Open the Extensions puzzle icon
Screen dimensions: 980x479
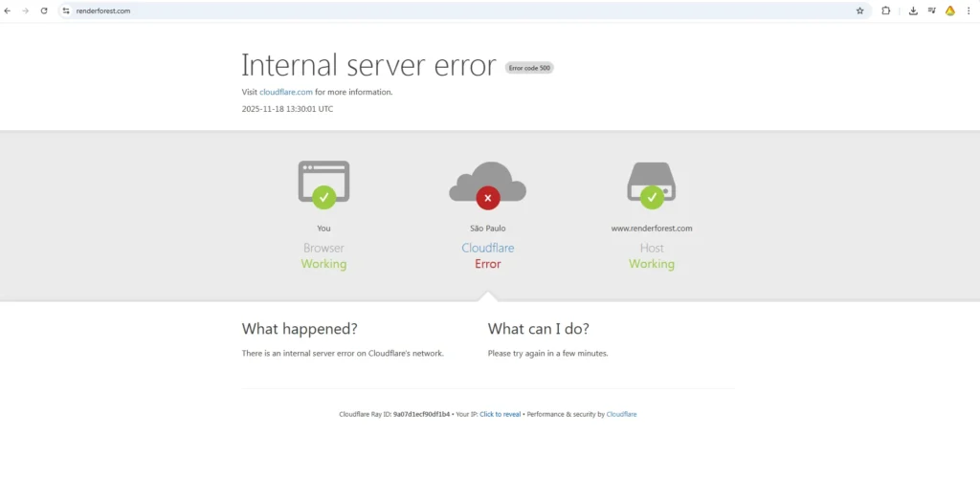click(x=886, y=11)
